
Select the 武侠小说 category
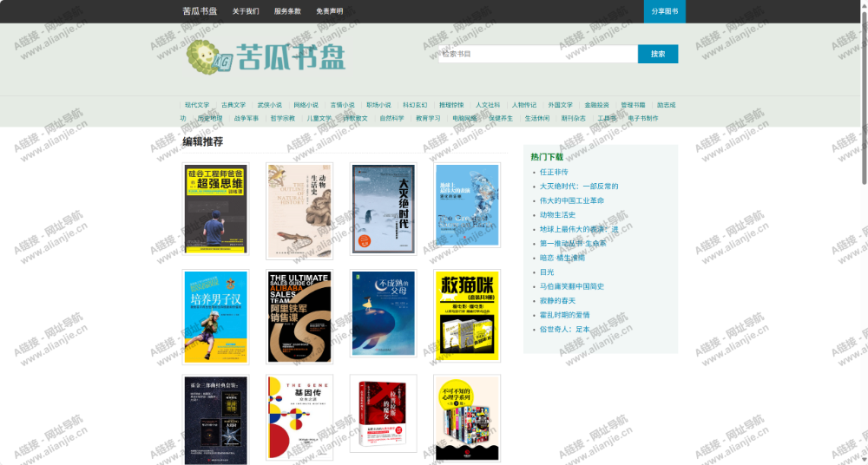[x=270, y=105]
